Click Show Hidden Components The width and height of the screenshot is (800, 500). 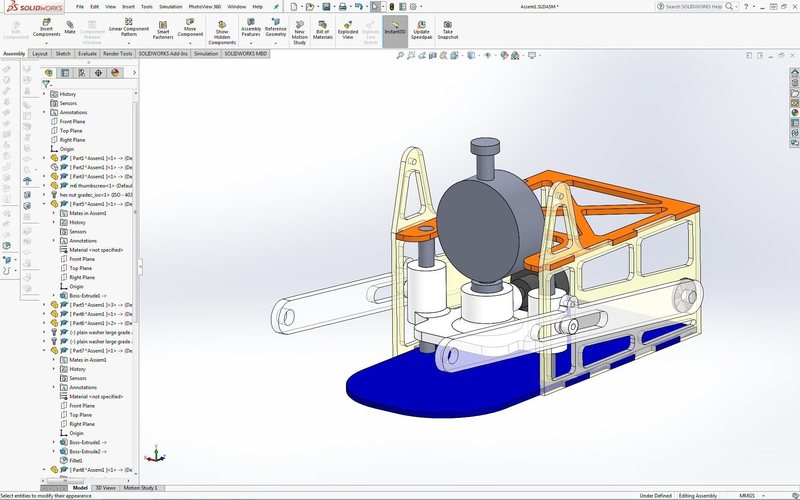pyautogui.click(x=222, y=32)
